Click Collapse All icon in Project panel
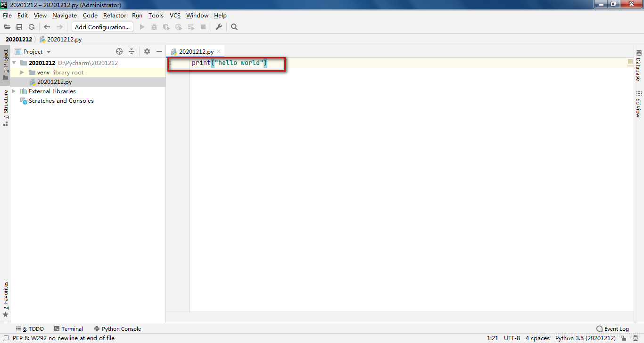This screenshot has width=644, height=343. click(x=132, y=51)
